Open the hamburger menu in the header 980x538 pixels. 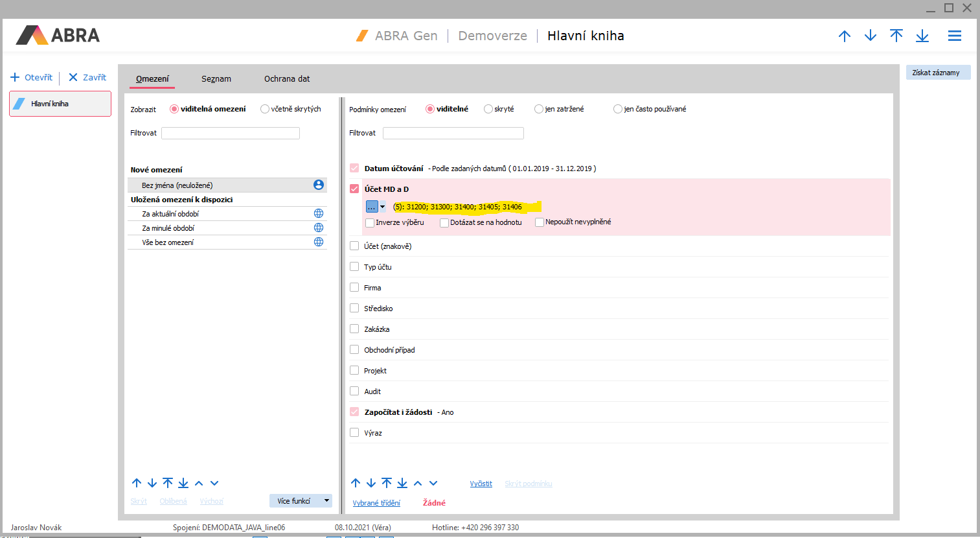954,36
